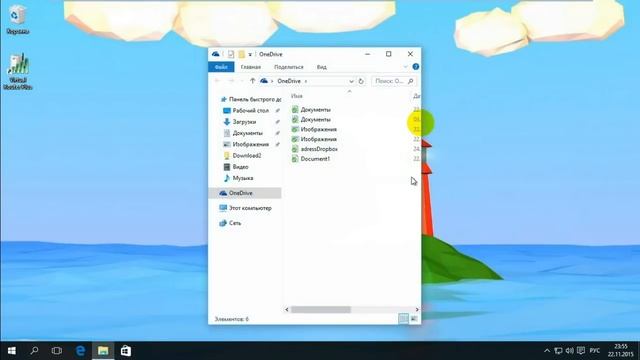Click the New folder icon in title bar
640x360 pixels.
(242, 54)
